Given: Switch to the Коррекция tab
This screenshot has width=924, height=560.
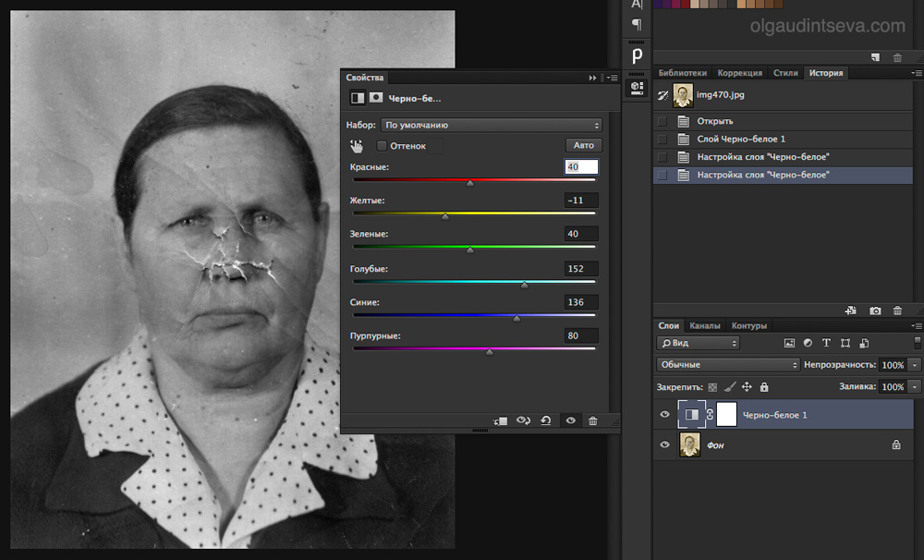Looking at the screenshot, I should 739,73.
